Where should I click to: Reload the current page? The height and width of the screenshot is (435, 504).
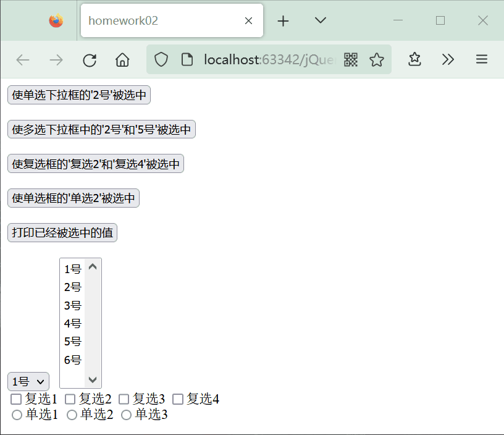(x=90, y=60)
